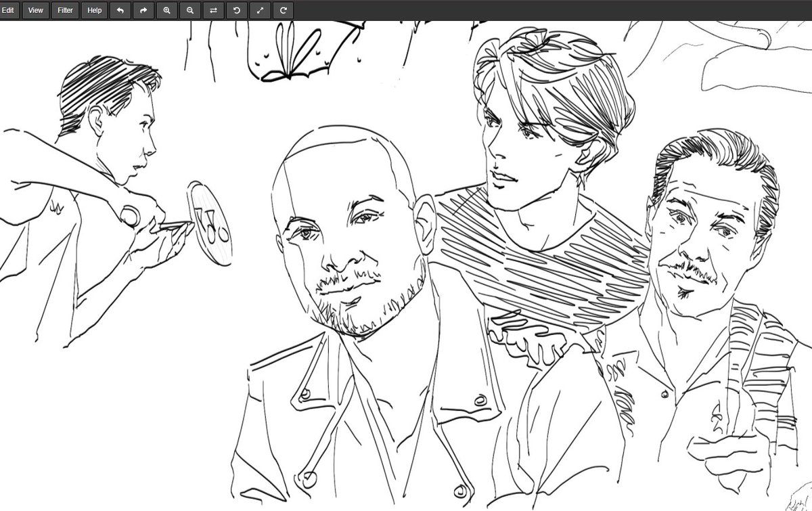The width and height of the screenshot is (812, 511).
Task: Redo the last undone action
Action: click(x=143, y=10)
